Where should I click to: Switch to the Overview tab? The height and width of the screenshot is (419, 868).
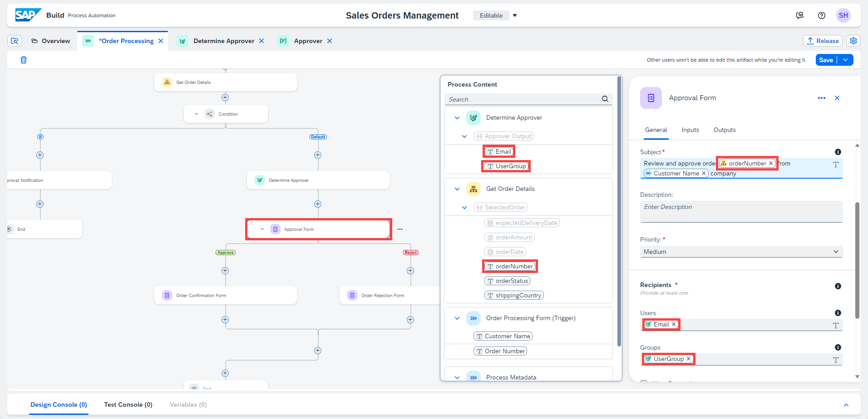pos(51,41)
